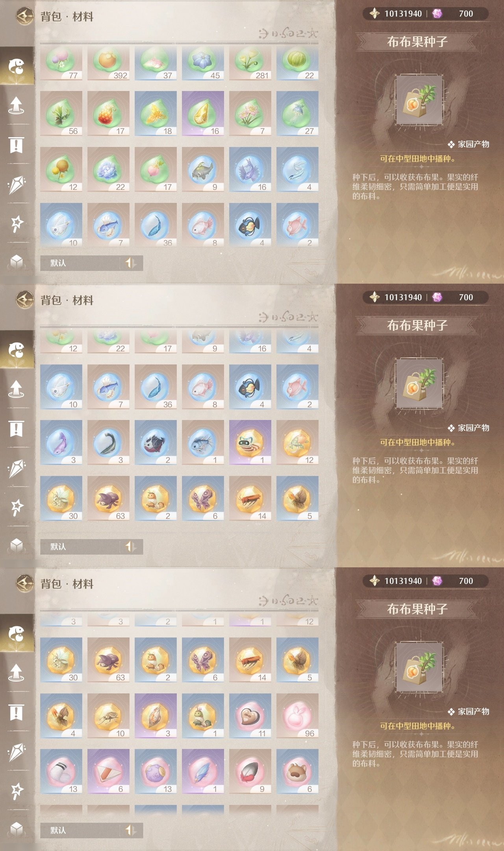
Task: Pick the yellow crystal on purple background, count 16
Action: (x=203, y=113)
